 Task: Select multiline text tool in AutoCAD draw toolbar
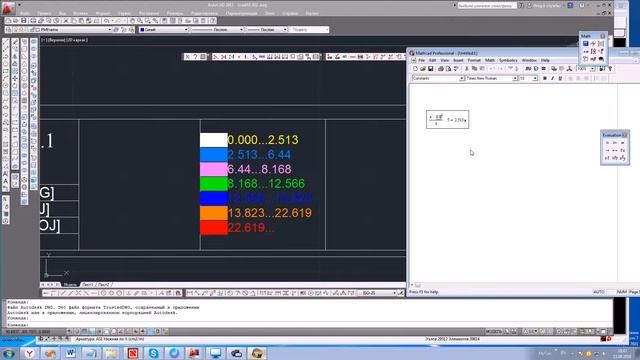coord(5,181)
